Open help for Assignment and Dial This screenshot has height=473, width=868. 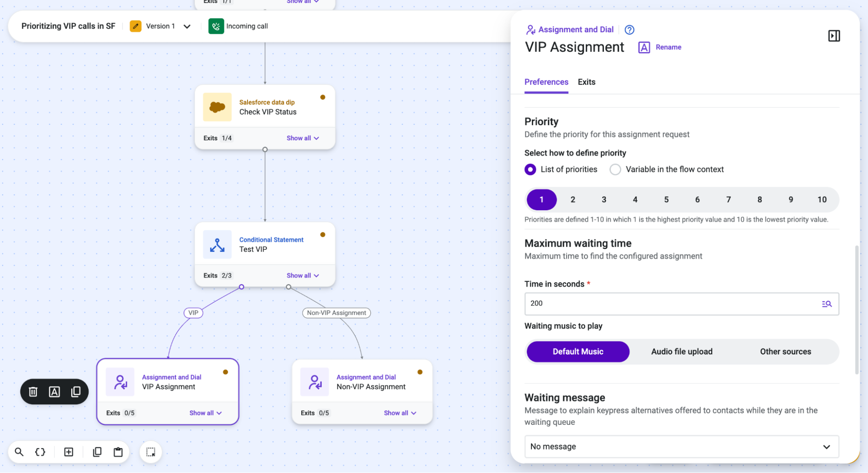tap(629, 30)
